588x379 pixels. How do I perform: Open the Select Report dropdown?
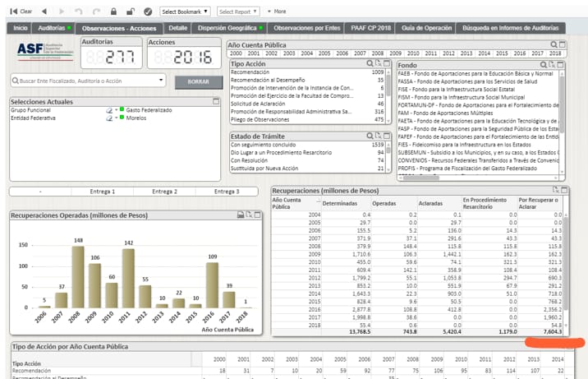237,12
